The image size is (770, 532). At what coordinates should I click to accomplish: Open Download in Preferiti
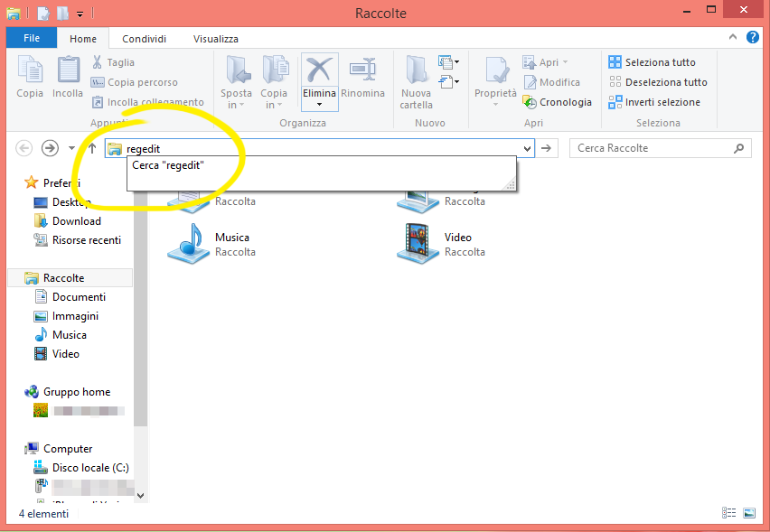(x=77, y=221)
